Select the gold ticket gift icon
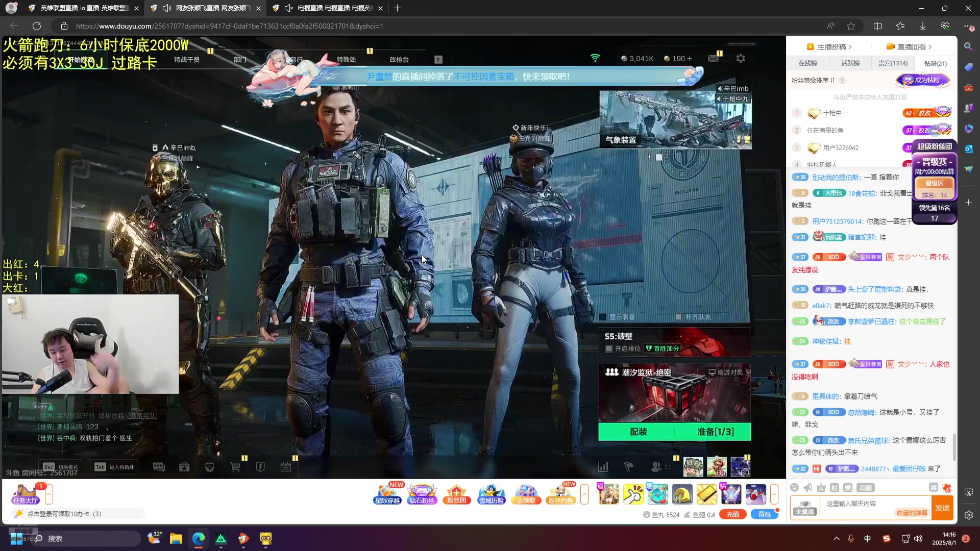Viewport: 980px width, 551px height. [707, 494]
